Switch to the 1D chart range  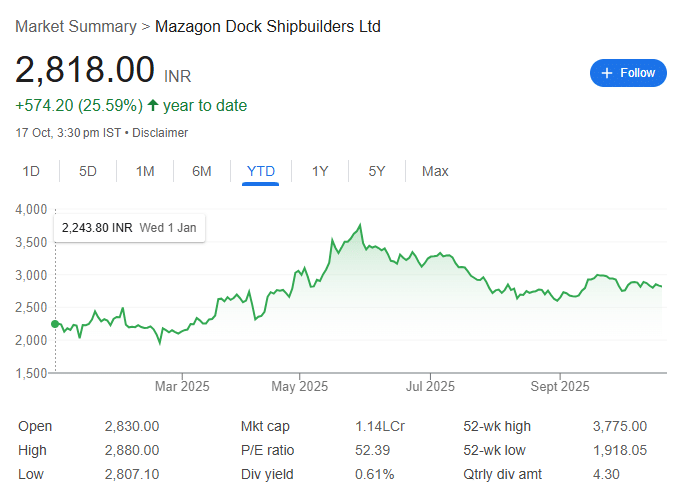pos(31,171)
